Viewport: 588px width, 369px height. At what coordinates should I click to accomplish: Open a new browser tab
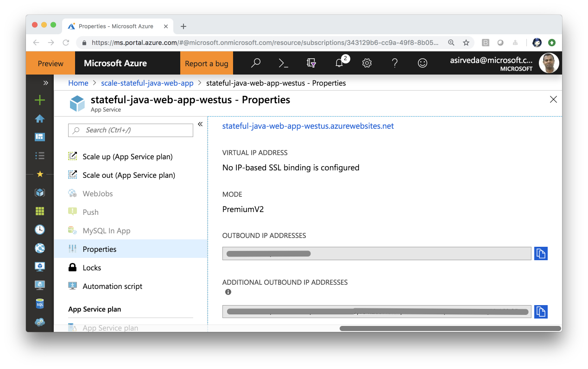pos(183,26)
